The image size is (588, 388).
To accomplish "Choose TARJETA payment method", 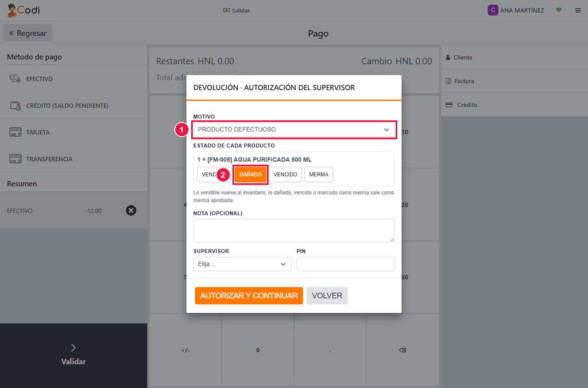I will pos(73,132).
